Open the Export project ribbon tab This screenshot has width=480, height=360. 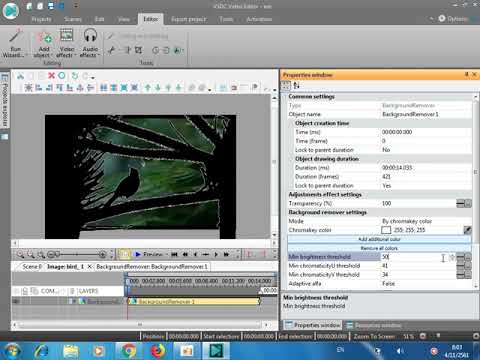click(x=188, y=19)
